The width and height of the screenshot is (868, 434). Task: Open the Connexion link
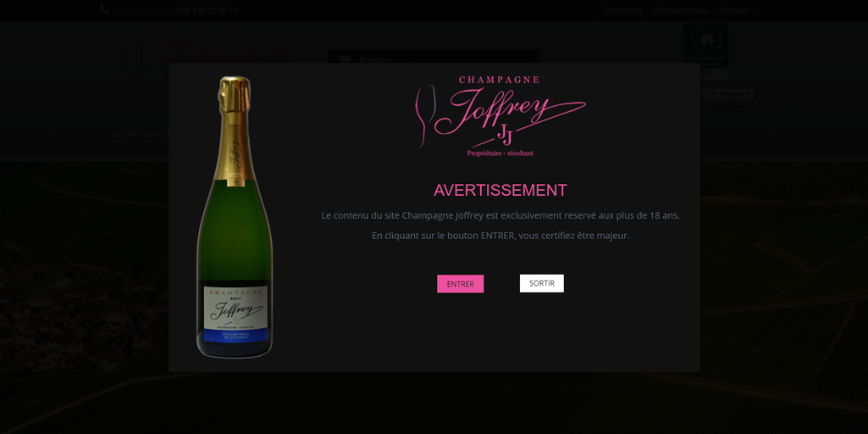click(622, 10)
